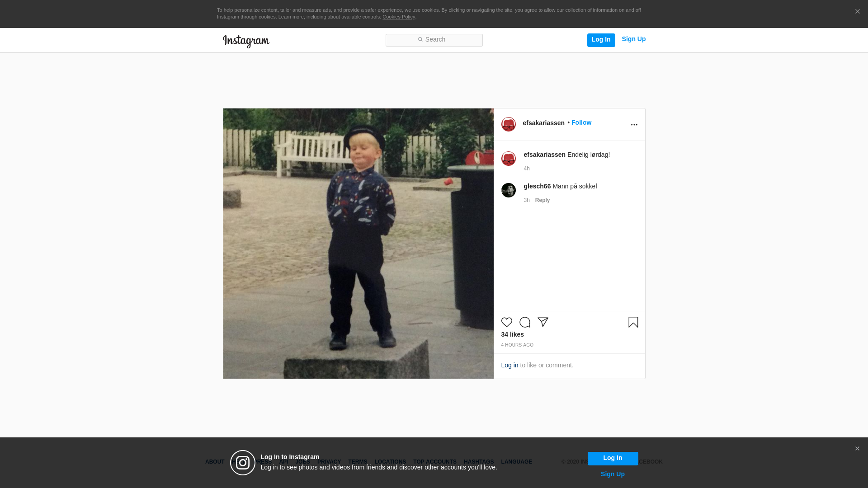This screenshot has height=488, width=868.
Task: Open ABOUT footer link
Action: click(215, 462)
